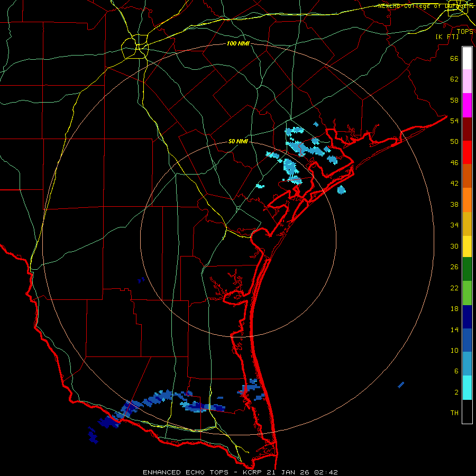Image resolution: width=476 pixels, height=476 pixels.
Task: Click the black TH threshold legend block
Action: point(467,411)
